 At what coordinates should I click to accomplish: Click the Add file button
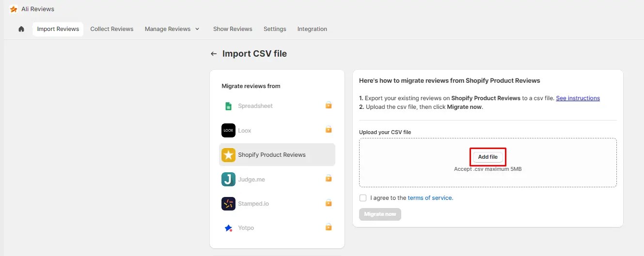click(x=488, y=157)
